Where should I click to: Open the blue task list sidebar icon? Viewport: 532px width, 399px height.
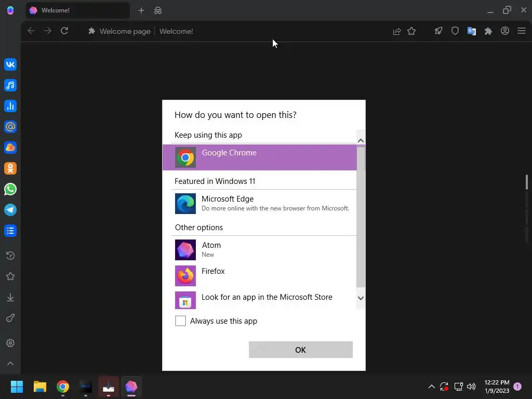(10, 231)
